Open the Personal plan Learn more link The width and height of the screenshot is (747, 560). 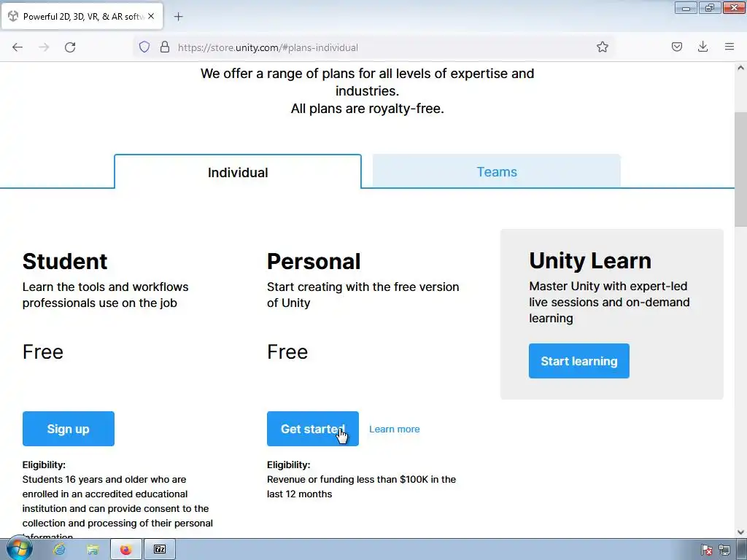click(x=395, y=429)
